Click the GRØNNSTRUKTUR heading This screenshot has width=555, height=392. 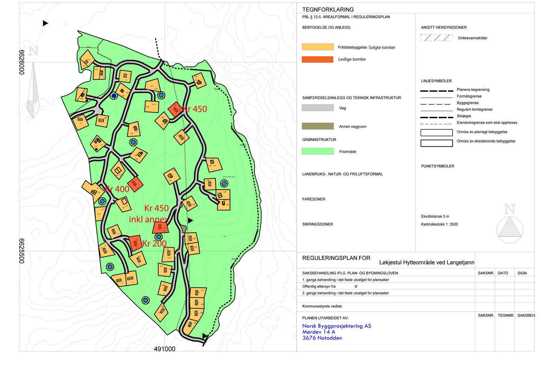point(319,140)
